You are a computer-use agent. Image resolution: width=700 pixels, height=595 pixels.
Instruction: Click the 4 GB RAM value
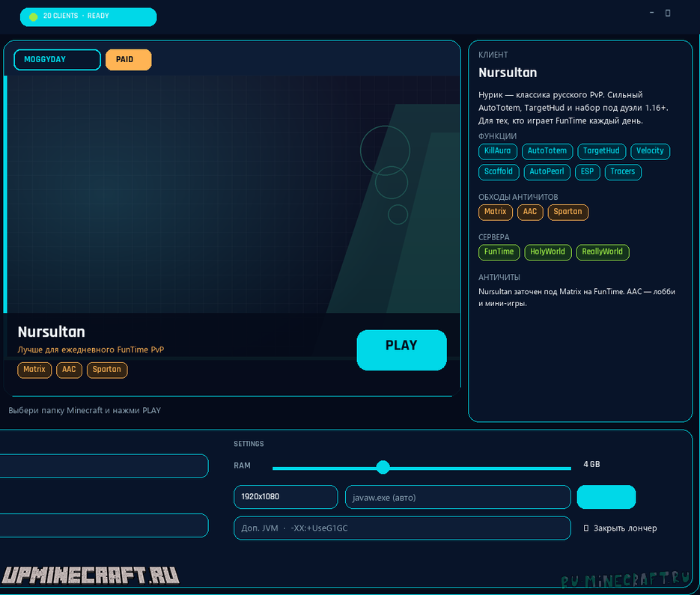591,465
